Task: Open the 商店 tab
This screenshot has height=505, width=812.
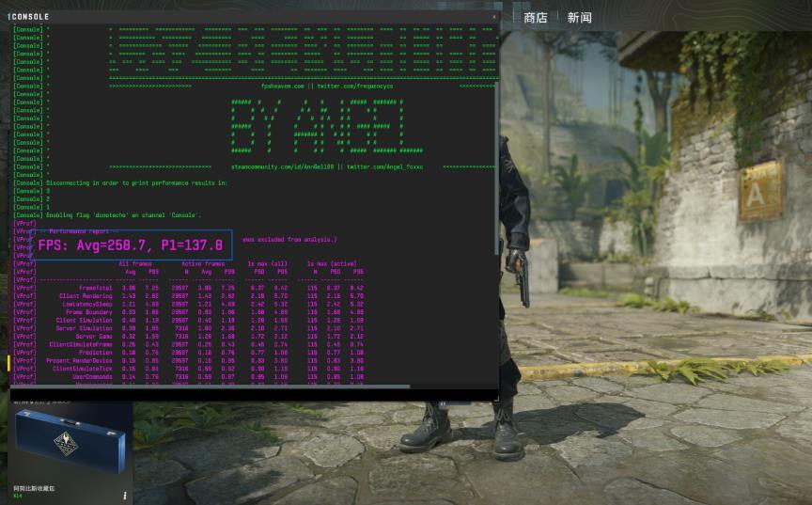Action: coord(536,18)
